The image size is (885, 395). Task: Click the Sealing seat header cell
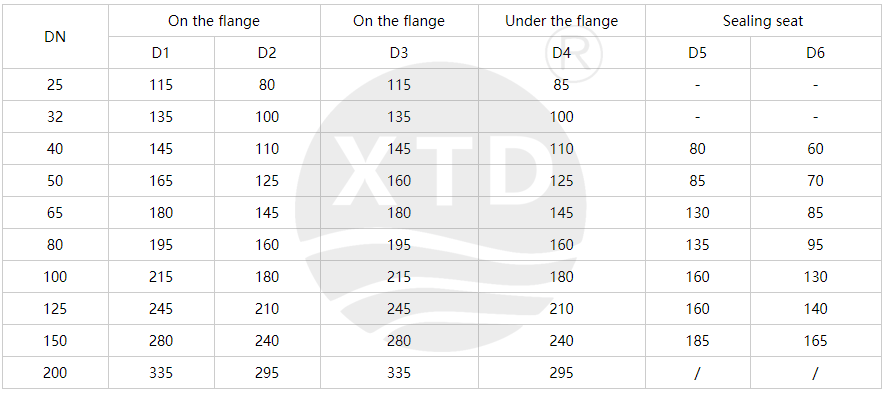[763, 21]
